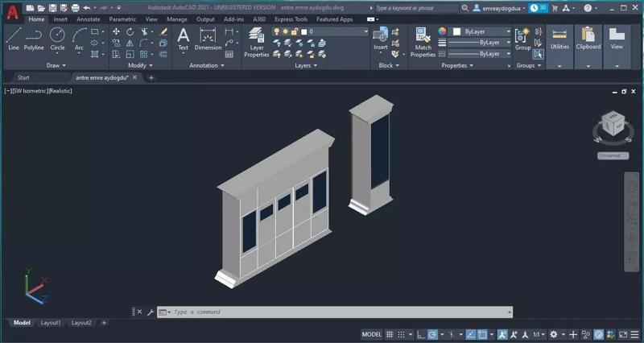Toggle group selection on/off in Groups panel
The image size is (644, 343).
click(538, 54)
